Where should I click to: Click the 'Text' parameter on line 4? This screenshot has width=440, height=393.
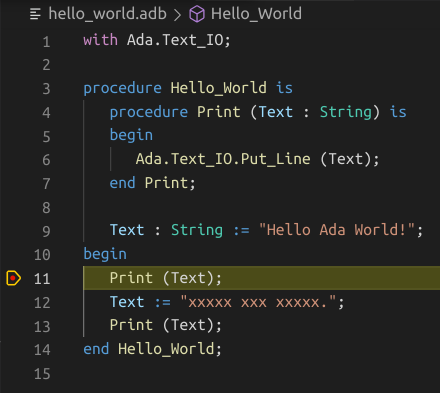(276, 112)
